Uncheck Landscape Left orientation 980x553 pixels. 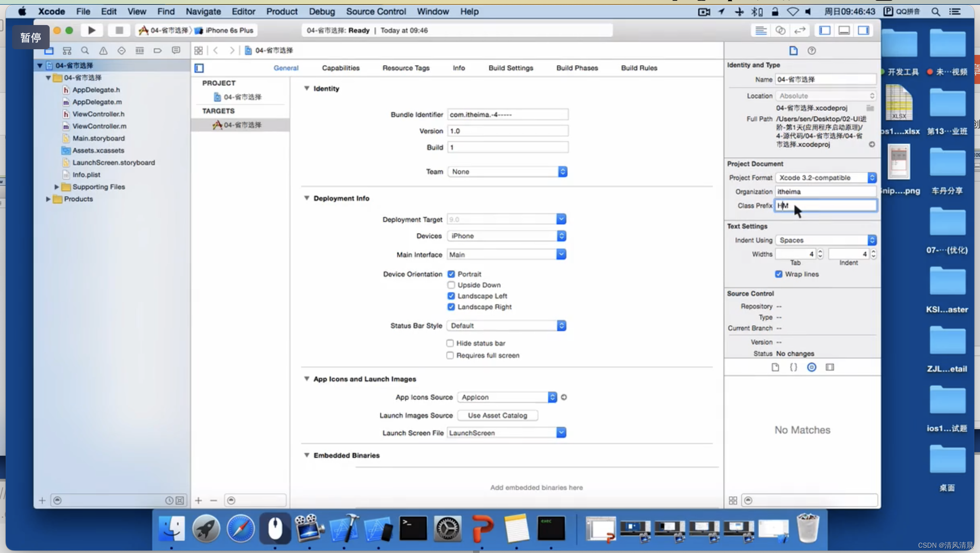451,296
